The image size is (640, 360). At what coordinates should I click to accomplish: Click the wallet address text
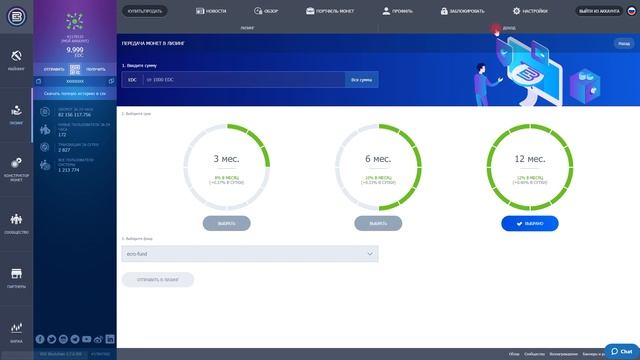75,81
